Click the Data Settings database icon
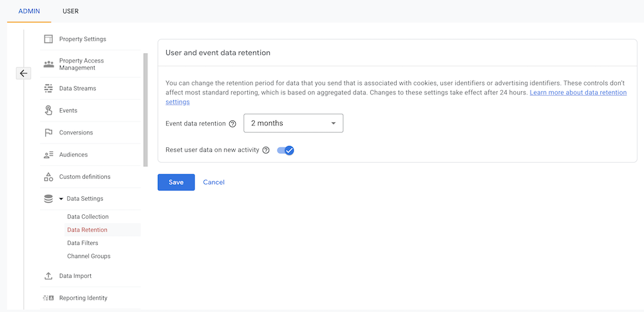Viewport: 644px width, 312px height. pos(48,199)
